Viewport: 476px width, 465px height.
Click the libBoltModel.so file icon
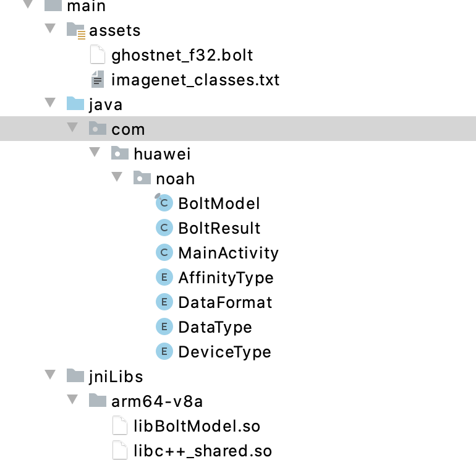pyautogui.click(x=120, y=426)
